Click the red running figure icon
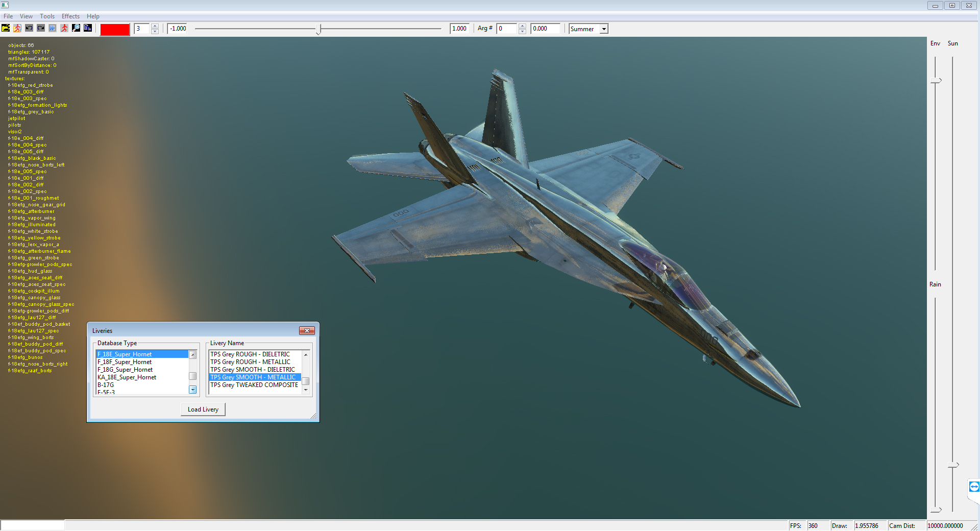 (x=64, y=28)
